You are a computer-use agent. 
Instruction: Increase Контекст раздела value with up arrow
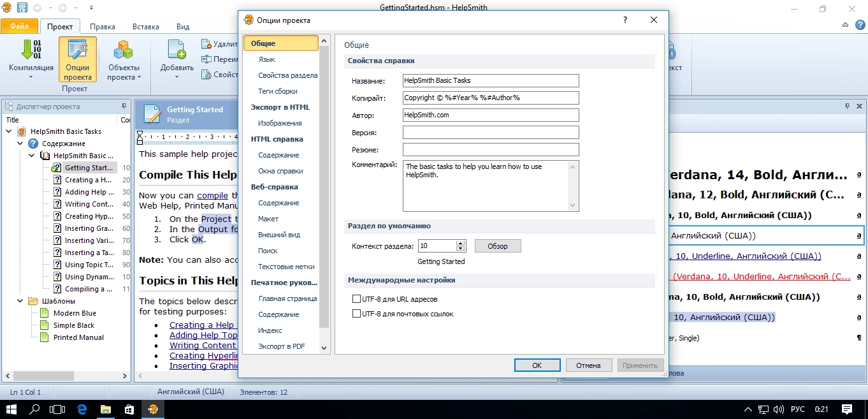[461, 243]
